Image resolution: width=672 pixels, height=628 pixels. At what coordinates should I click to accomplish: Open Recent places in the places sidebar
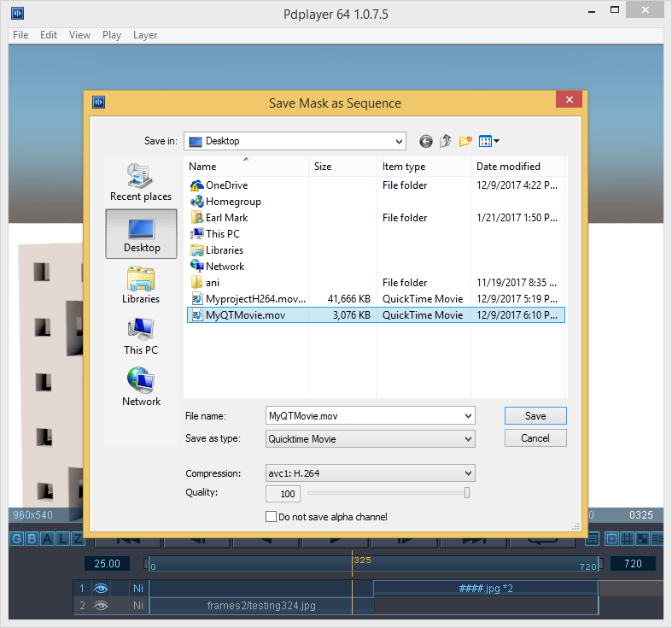click(141, 182)
